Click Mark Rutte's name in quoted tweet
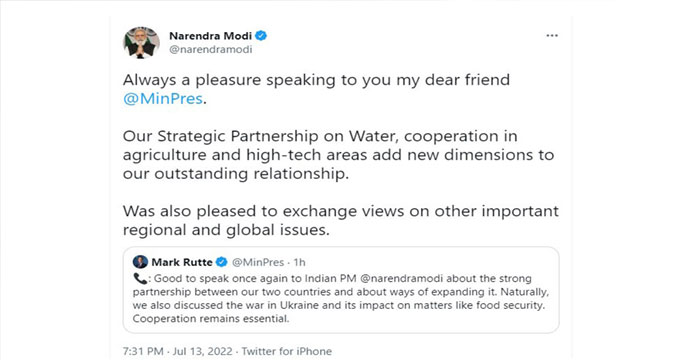 [182, 262]
